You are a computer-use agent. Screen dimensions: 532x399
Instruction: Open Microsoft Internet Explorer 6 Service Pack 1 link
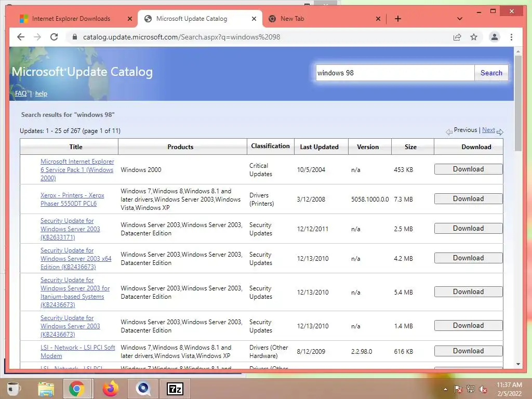pos(77,170)
